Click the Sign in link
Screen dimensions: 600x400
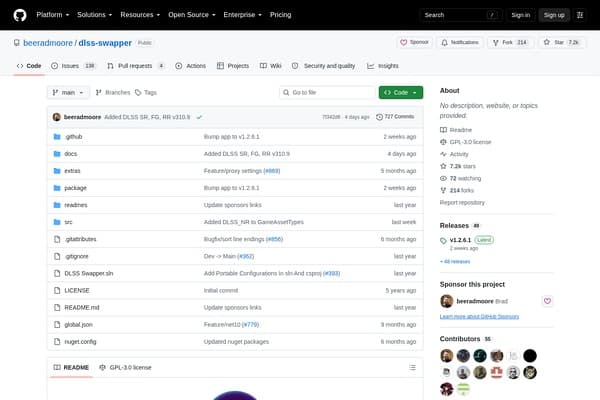[x=521, y=15]
